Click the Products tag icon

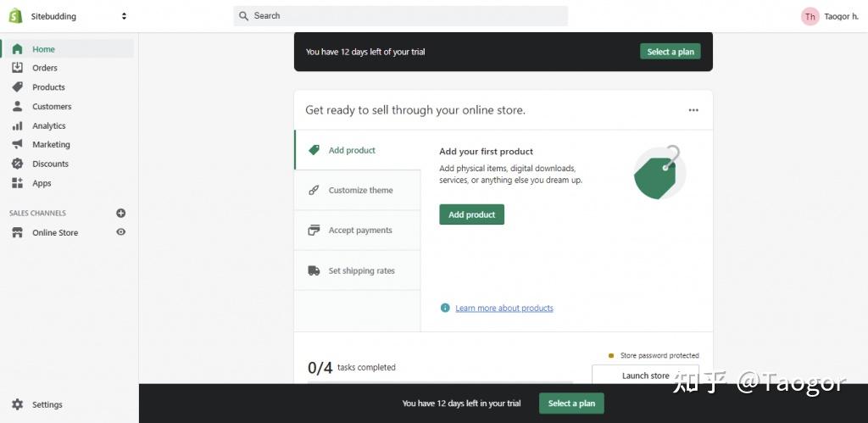(17, 87)
